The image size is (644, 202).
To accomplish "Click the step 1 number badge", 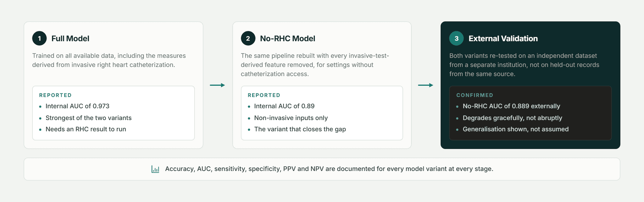I will click(39, 38).
